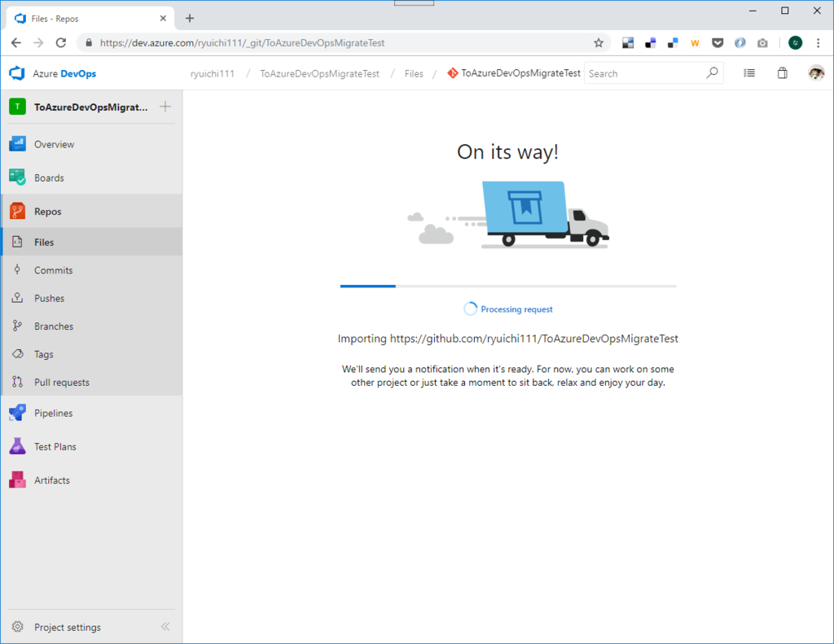Bookmark page with star icon

599,42
